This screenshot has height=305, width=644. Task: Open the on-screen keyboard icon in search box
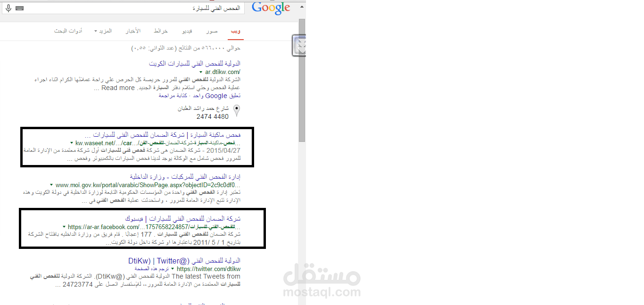coord(19,8)
